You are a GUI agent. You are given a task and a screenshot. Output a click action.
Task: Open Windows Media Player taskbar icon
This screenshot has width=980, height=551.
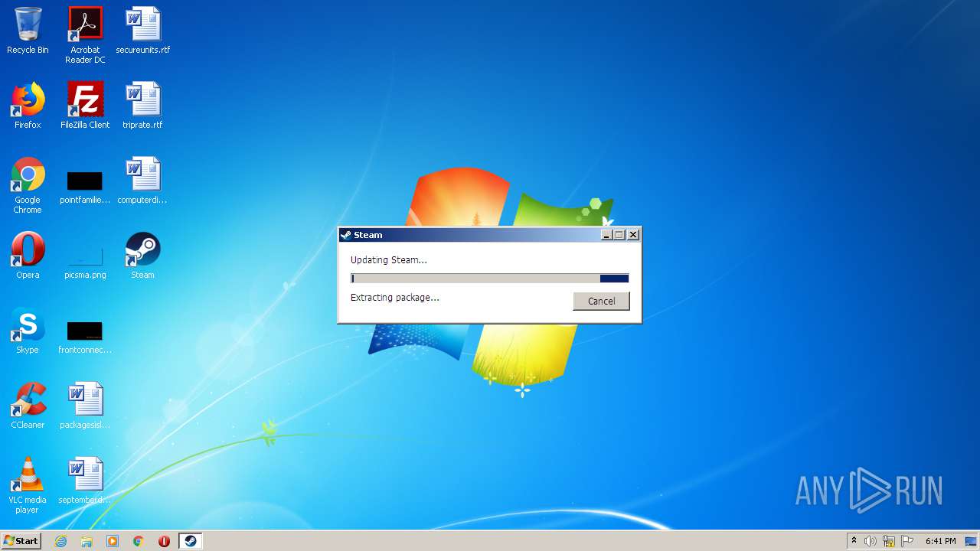(x=113, y=541)
